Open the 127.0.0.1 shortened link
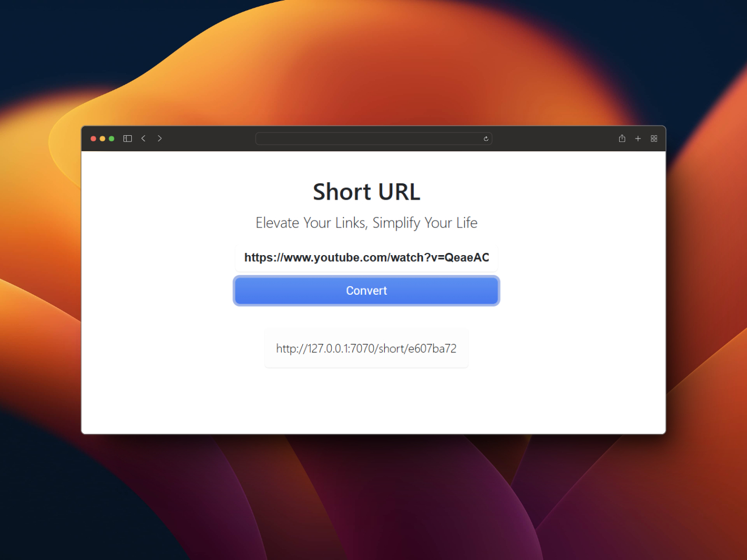This screenshot has height=560, width=747. click(366, 348)
